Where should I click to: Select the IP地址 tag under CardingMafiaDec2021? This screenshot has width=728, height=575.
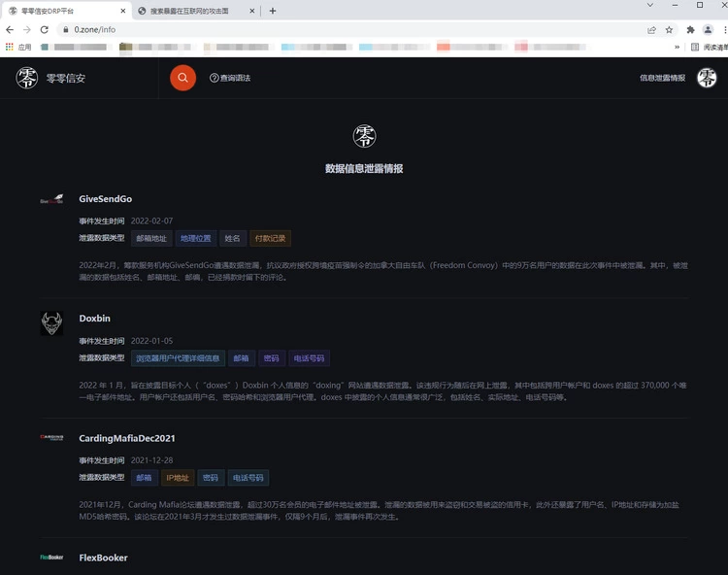pos(178,478)
